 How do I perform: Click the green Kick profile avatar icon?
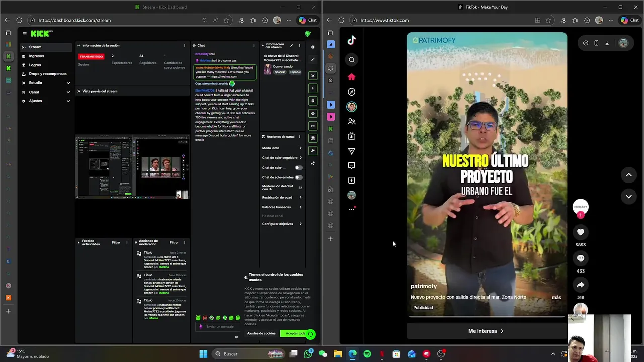(x=308, y=34)
